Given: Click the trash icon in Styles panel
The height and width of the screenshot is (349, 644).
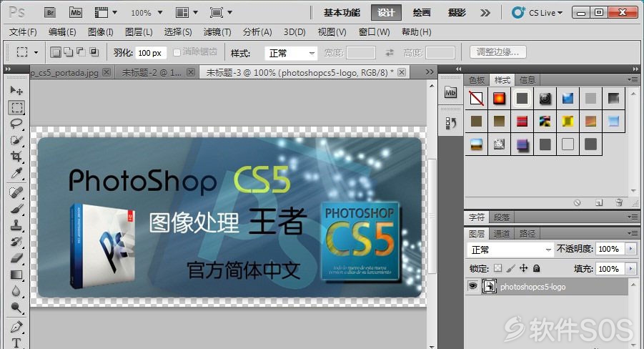Looking at the screenshot, I should point(619,202).
